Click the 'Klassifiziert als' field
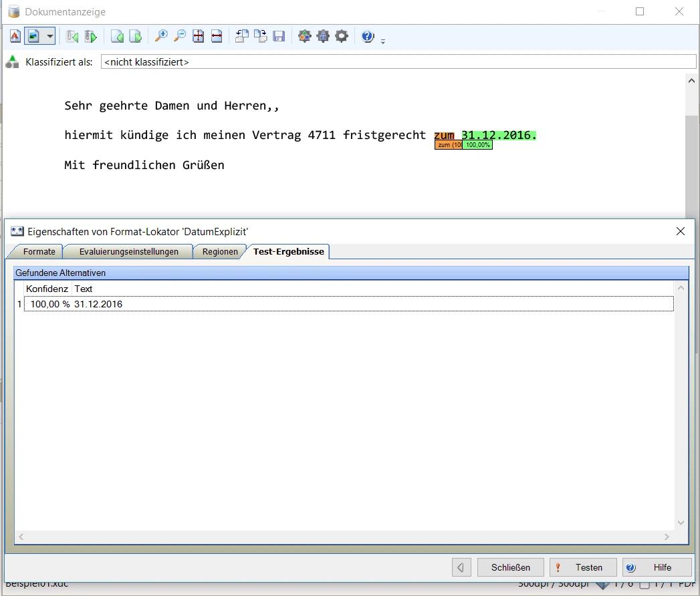Screen dimensions: 700x596 398,62
